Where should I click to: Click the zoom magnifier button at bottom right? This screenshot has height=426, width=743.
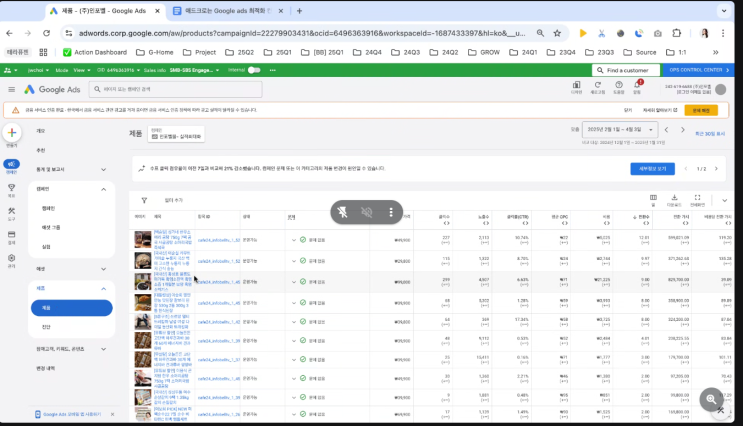click(x=712, y=399)
